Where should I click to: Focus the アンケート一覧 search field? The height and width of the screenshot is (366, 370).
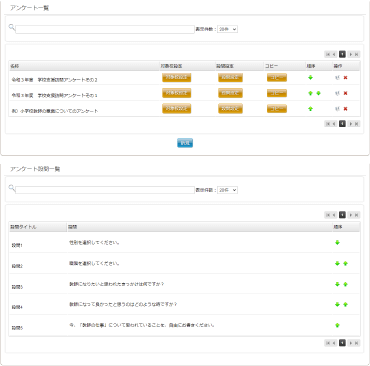[105, 29]
